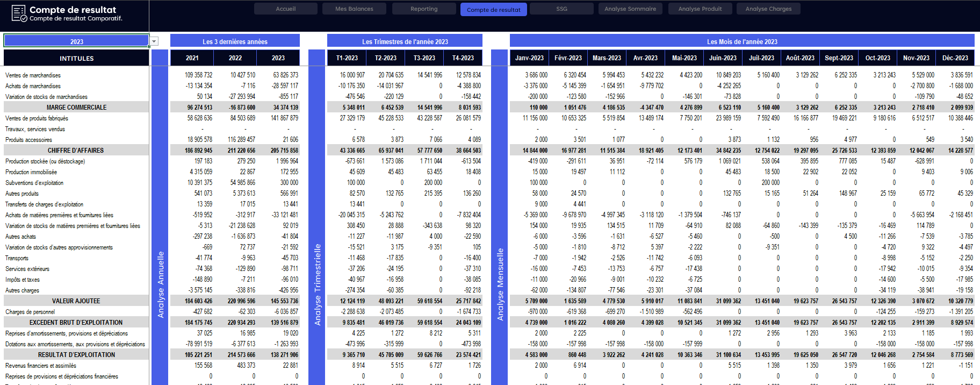Select the 3 686 000 value cell

click(x=536, y=75)
